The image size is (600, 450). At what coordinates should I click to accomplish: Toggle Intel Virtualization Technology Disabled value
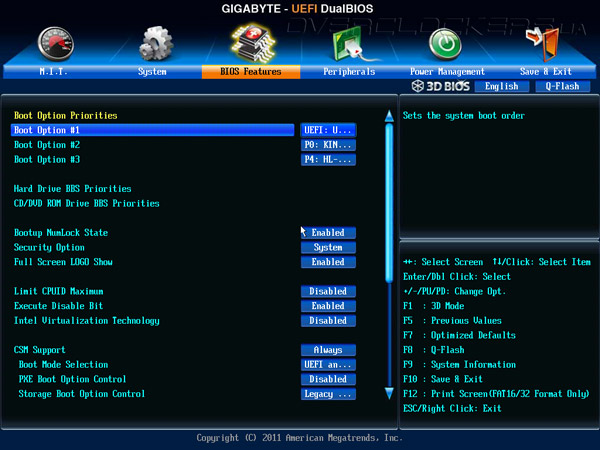(x=328, y=321)
